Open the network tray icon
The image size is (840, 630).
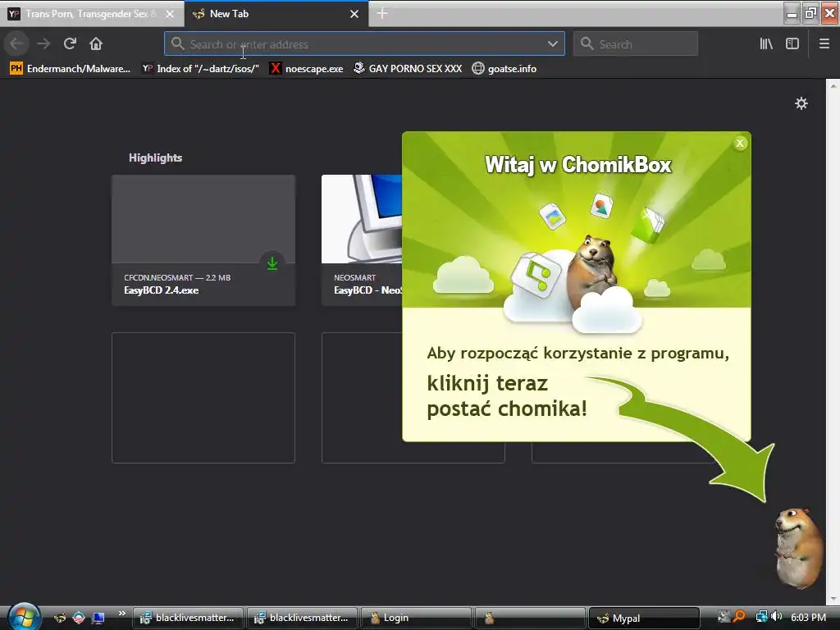[x=761, y=617]
